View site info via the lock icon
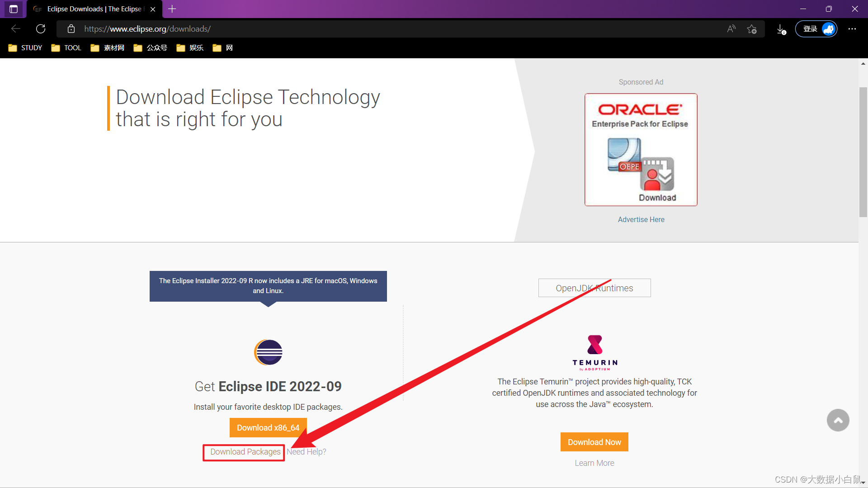The image size is (868, 488). [71, 29]
